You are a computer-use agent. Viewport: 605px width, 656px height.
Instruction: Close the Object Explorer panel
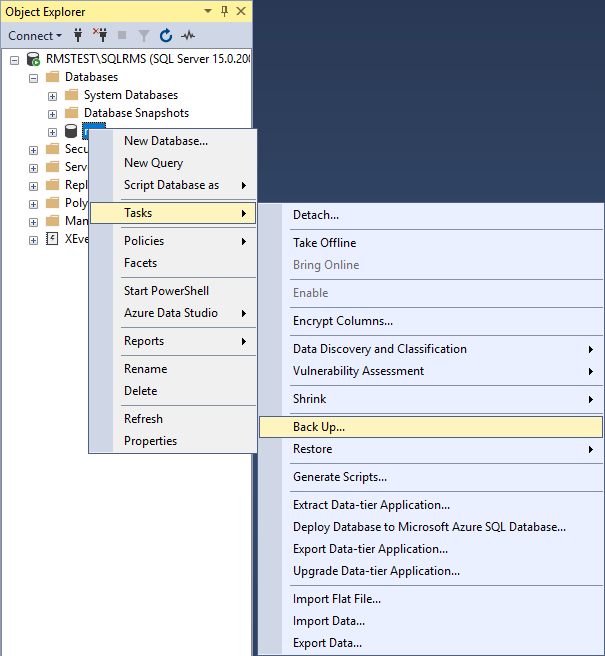(241, 11)
